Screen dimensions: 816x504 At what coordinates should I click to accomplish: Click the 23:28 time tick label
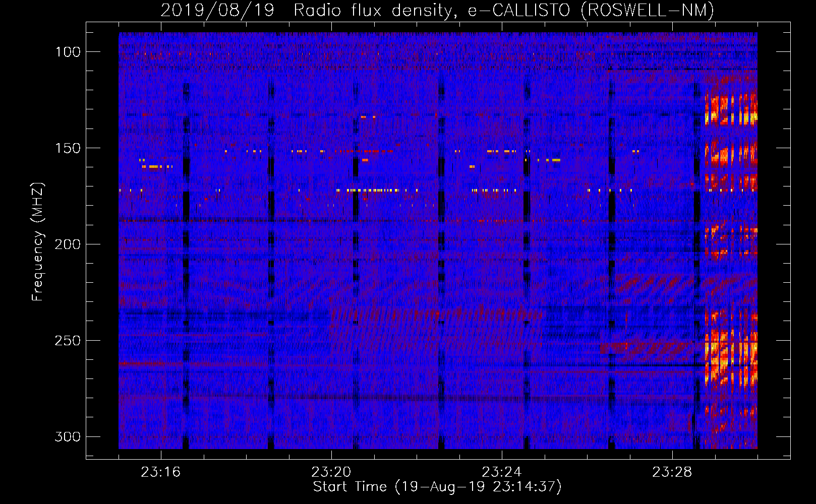coord(672,472)
